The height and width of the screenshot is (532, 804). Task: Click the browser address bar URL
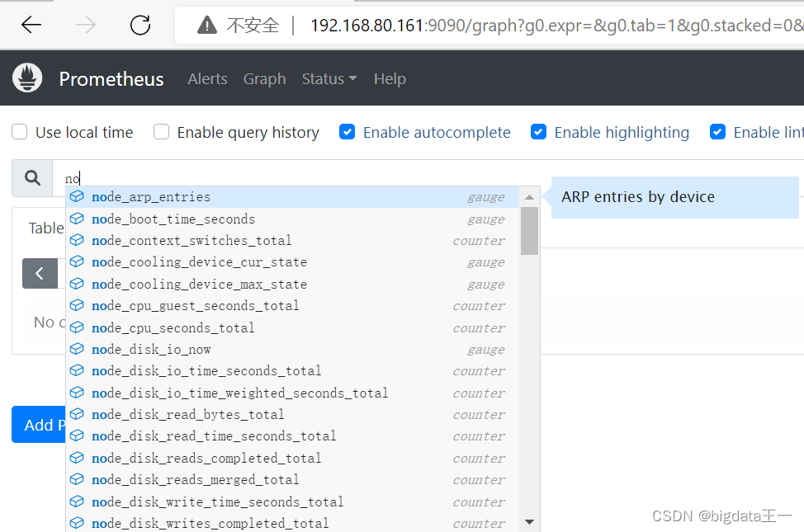click(x=556, y=25)
